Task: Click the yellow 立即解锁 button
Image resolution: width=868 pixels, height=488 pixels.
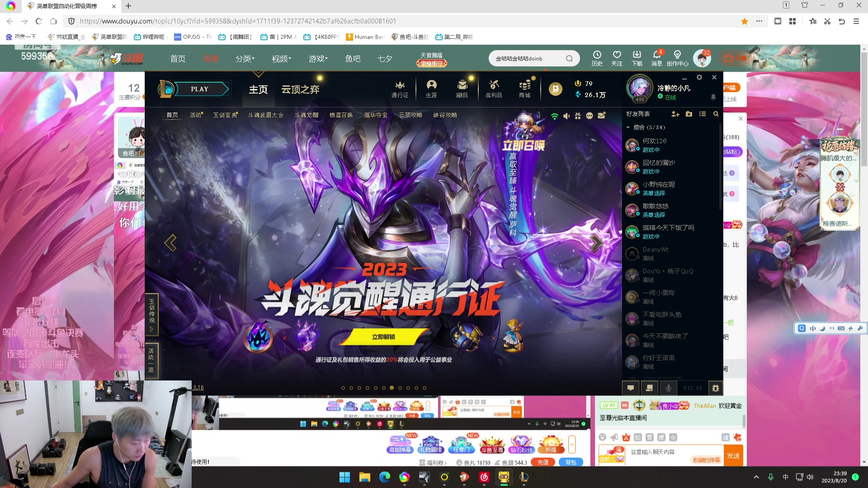Action: point(383,337)
